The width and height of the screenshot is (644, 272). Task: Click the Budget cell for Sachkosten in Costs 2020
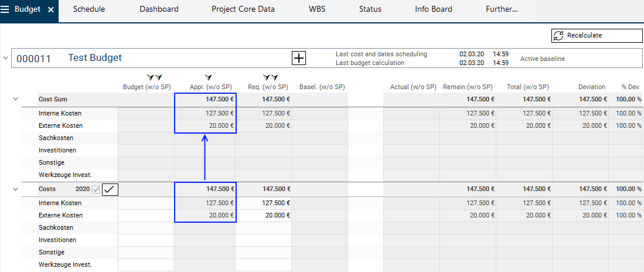coord(146,227)
